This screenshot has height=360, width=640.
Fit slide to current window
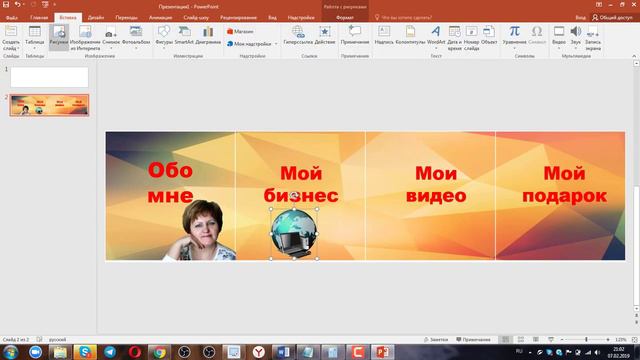coord(634,339)
